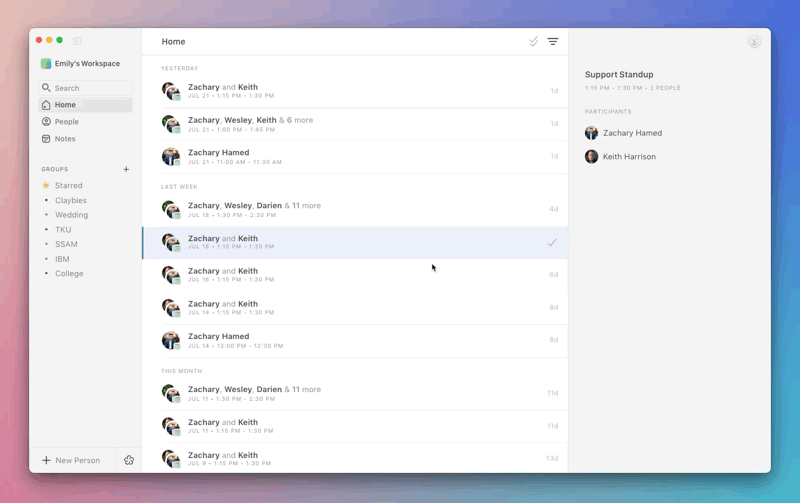The image size is (800, 503).
Task: Click avatar of Zachary Hamed Jul 14 row
Action: pyautogui.click(x=171, y=340)
